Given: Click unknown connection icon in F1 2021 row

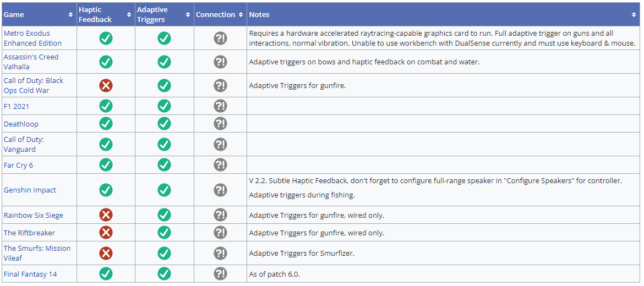Looking at the screenshot, I should click(220, 106).
